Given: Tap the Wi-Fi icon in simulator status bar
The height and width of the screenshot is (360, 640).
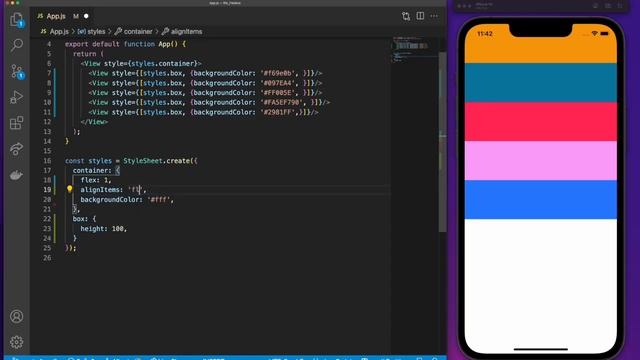Looking at the screenshot, I should coord(595,33).
